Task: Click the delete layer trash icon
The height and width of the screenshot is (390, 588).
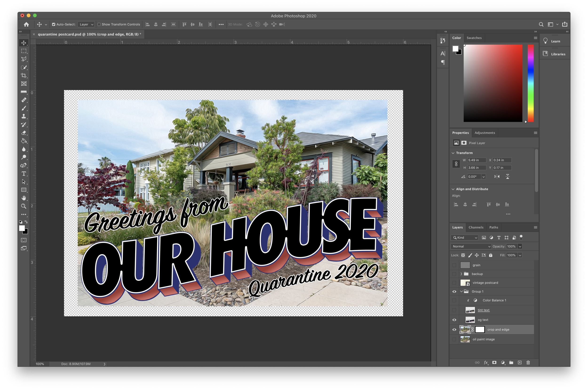Action: tap(528, 362)
